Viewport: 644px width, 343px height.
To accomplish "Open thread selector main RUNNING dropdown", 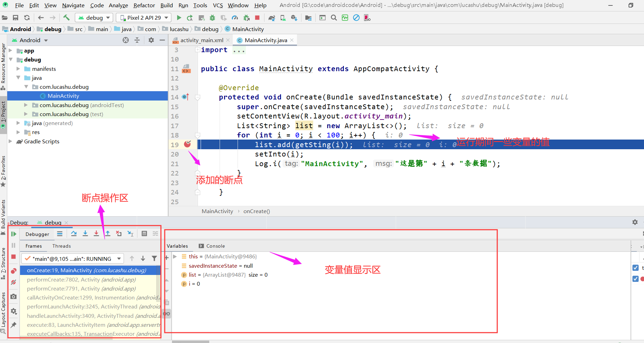I will pyautogui.click(x=72, y=259).
